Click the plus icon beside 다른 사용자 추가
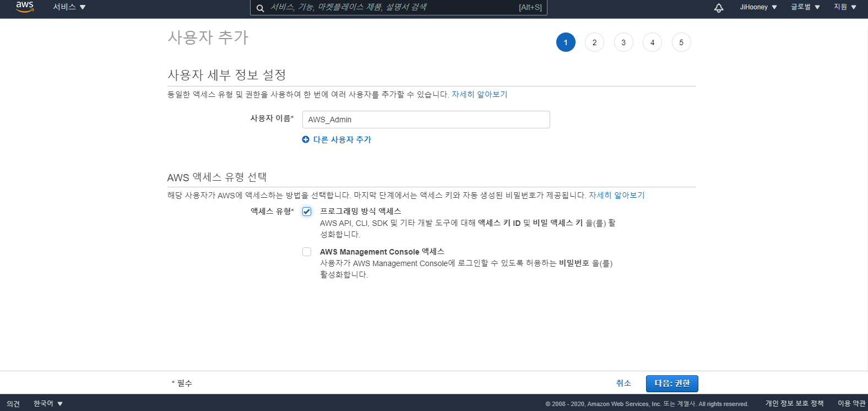 tap(306, 139)
